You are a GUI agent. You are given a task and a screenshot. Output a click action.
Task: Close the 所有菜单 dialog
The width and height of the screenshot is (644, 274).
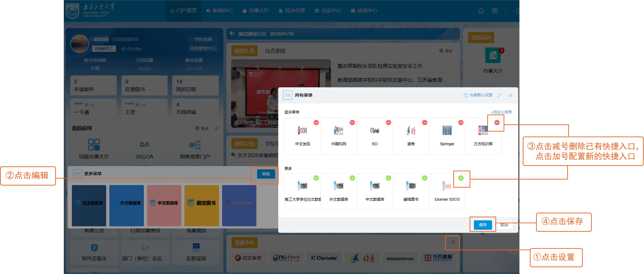tap(510, 95)
